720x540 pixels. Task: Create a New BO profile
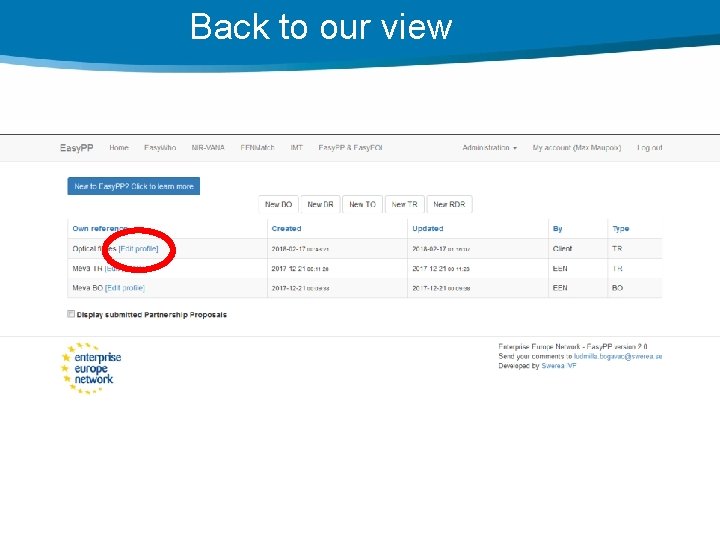point(278,204)
